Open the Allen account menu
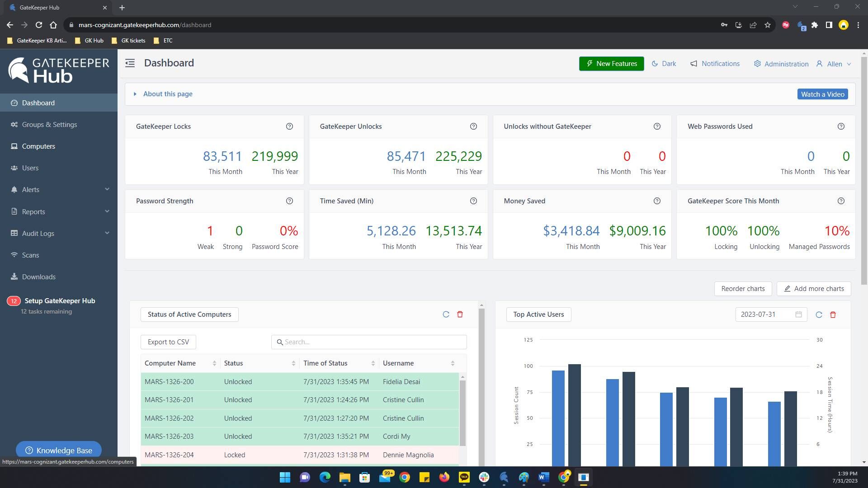This screenshot has width=868, height=488. tap(833, 64)
